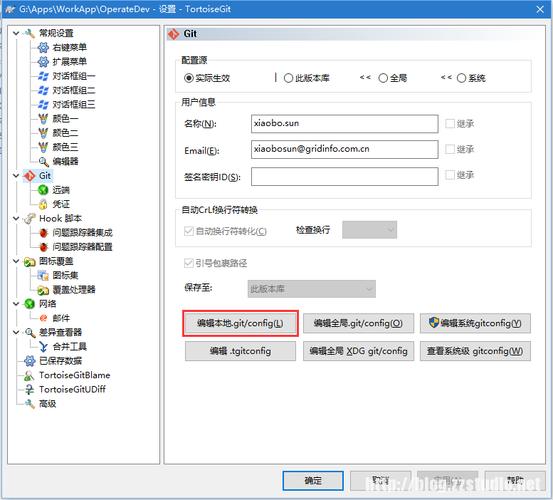This screenshot has width=553, height=500.
Task: Click the magnifier icon for 编辑器
Action: point(43,161)
